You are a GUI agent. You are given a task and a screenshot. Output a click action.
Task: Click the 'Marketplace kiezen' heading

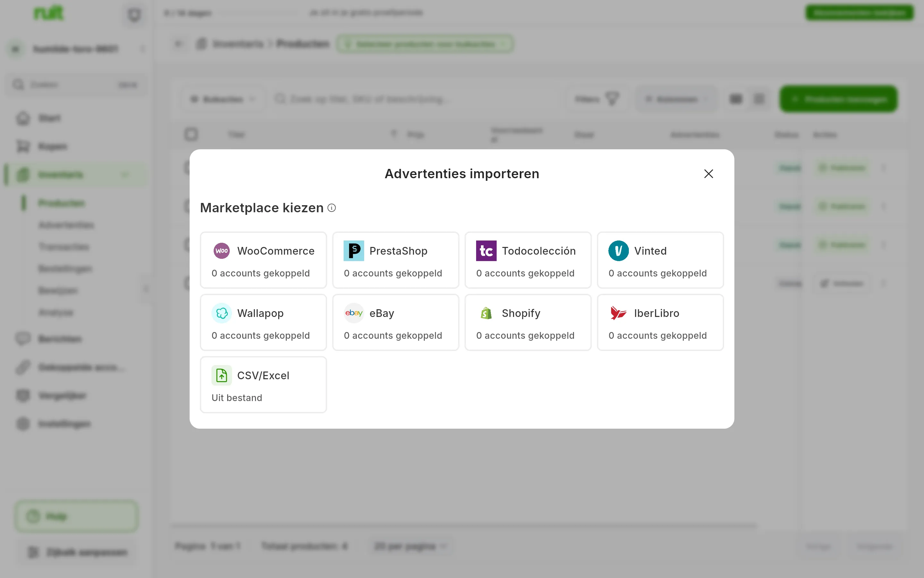point(261,207)
